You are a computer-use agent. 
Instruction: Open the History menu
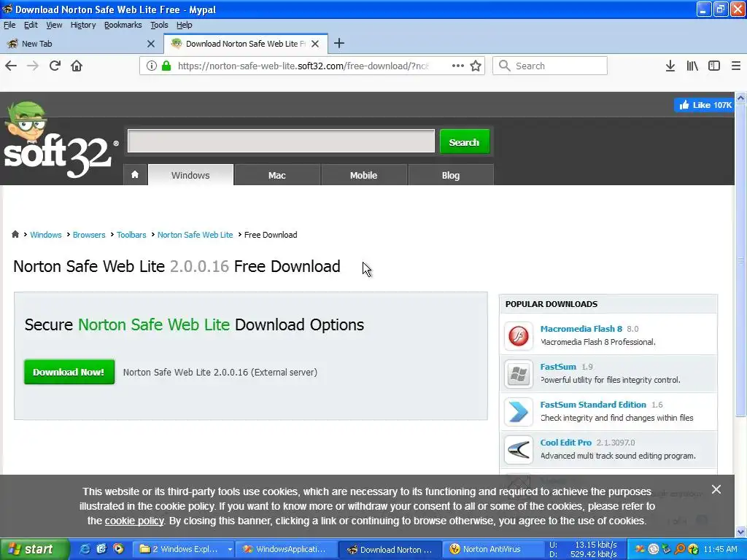[x=83, y=25]
